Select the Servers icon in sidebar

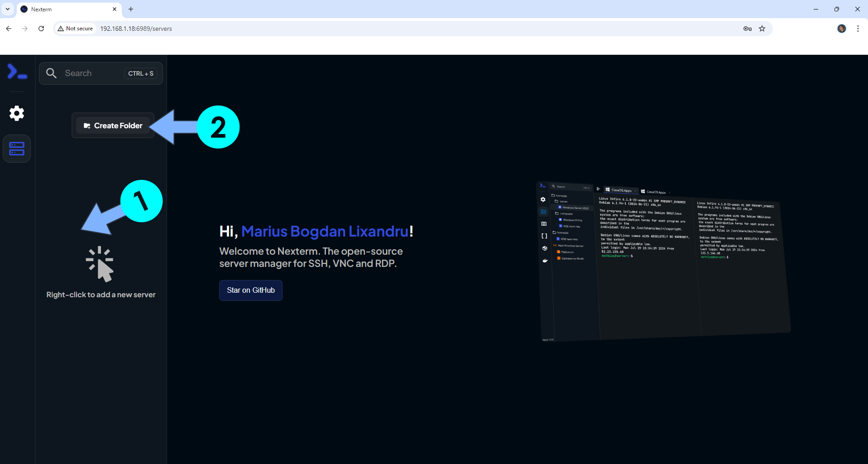tap(17, 149)
